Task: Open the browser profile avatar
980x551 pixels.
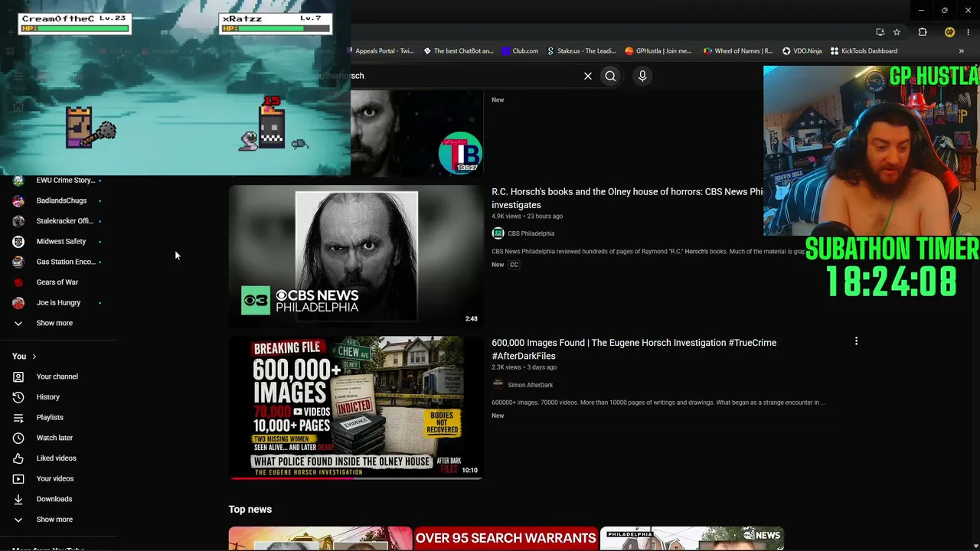Action: click(x=949, y=32)
